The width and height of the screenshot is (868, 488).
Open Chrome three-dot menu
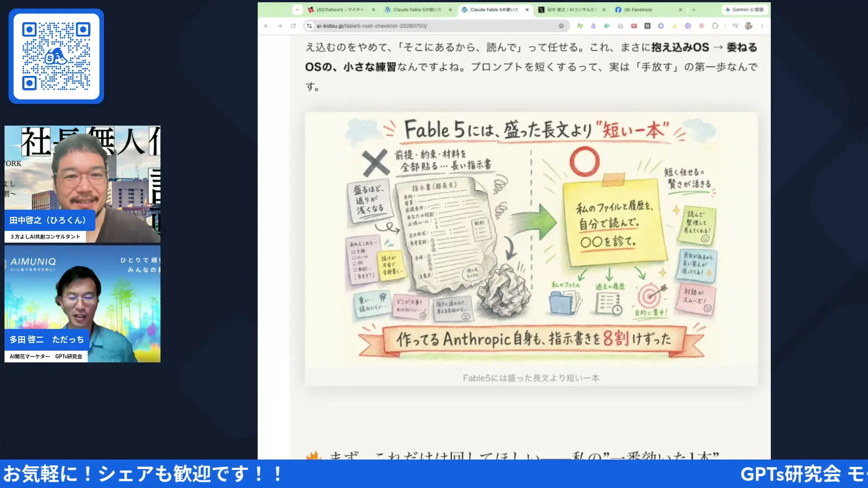tap(762, 26)
